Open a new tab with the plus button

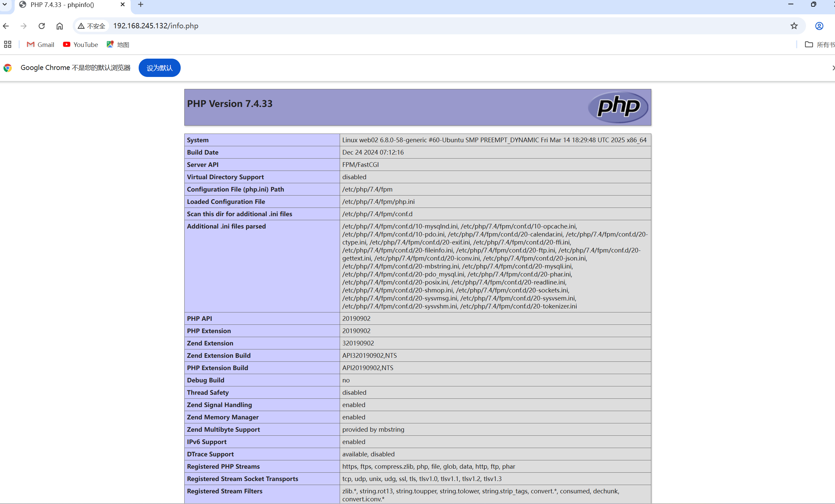point(141,4)
